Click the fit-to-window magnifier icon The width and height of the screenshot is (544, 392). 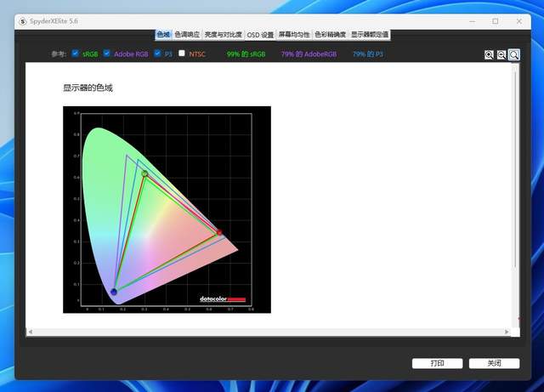[514, 55]
